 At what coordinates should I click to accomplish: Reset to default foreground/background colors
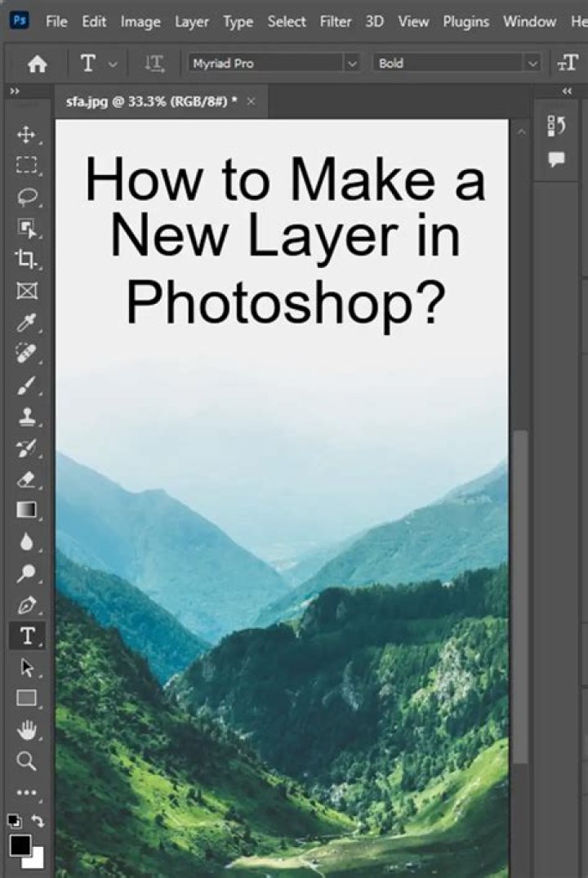(x=15, y=820)
